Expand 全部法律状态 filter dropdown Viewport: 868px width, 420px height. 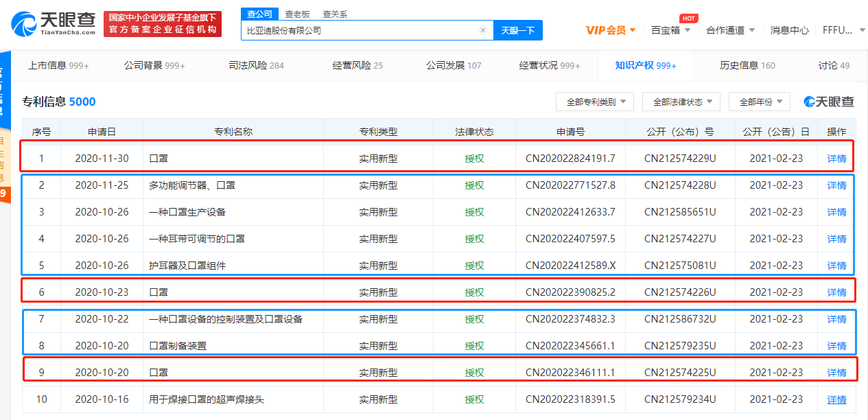681,102
